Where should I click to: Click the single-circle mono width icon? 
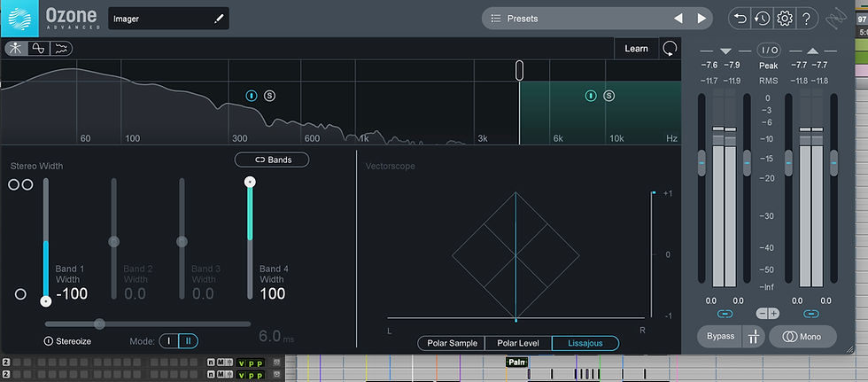click(x=20, y=294)
